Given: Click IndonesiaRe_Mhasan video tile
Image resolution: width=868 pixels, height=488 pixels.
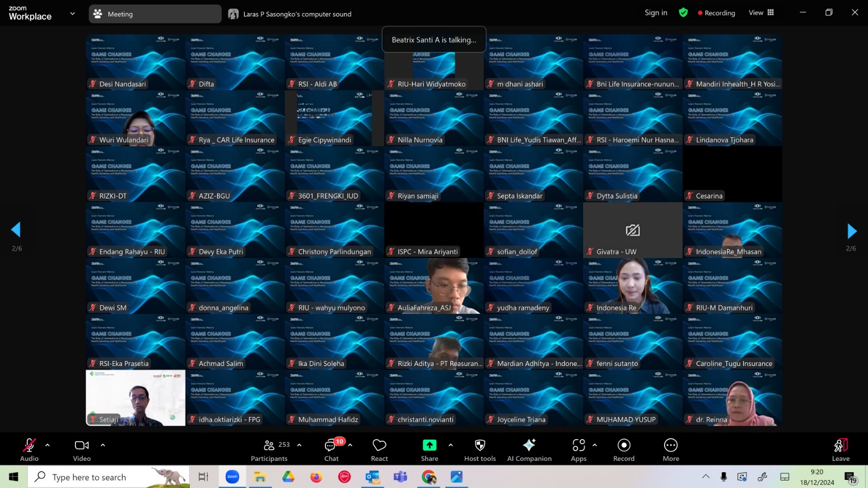Looking at the screenshot, I should click(732, 230).
